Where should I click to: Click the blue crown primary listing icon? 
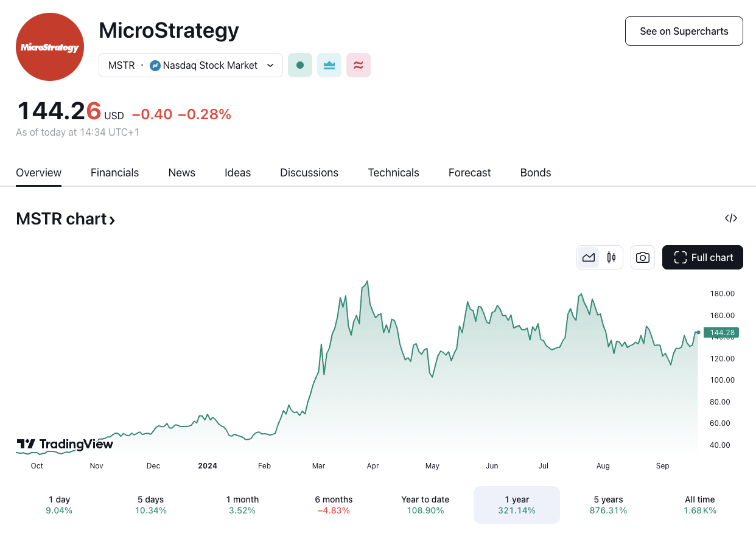pyautogui.click(x=329, y=64)
